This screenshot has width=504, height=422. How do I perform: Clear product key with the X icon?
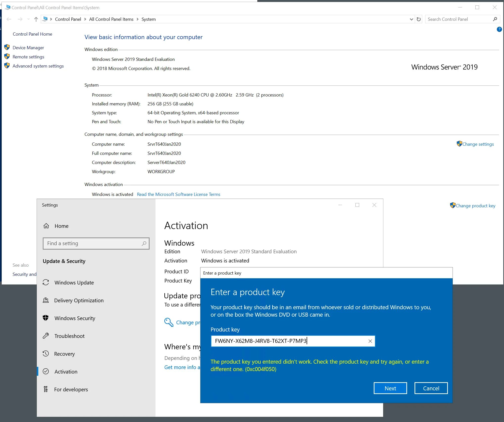point(370,341)
